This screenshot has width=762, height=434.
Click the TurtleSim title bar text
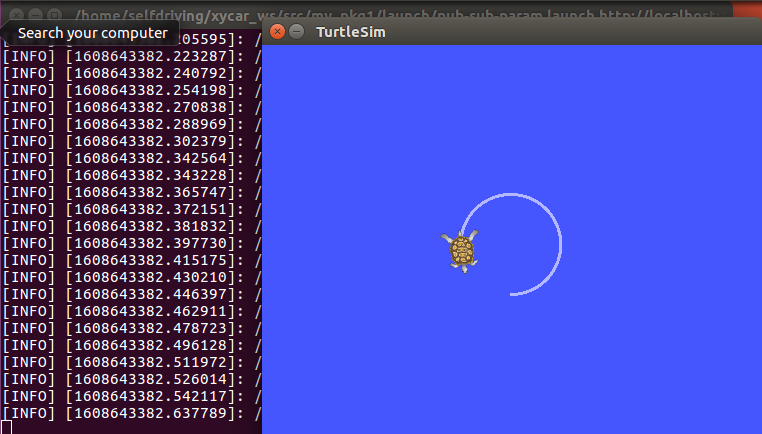tap(351, 32)
